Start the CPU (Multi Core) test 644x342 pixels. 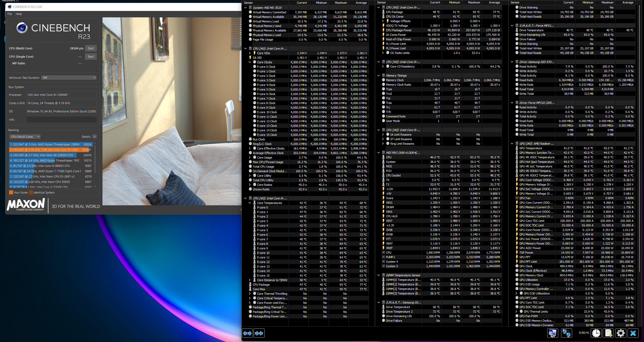coord(91,48)
